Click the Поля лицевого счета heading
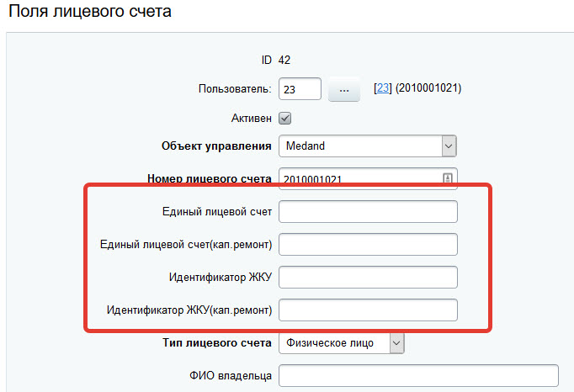The height and width of the screenshot is (392, 574). tap(90, 11)
